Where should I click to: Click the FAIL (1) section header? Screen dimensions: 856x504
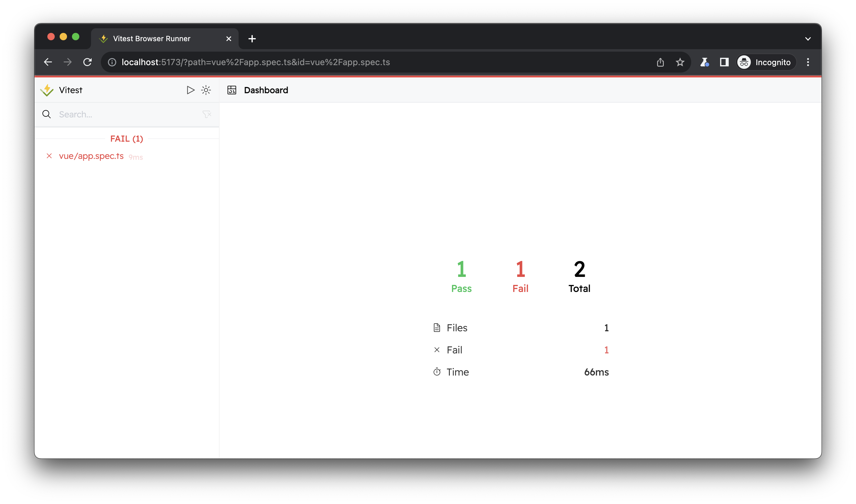[127, 139]
